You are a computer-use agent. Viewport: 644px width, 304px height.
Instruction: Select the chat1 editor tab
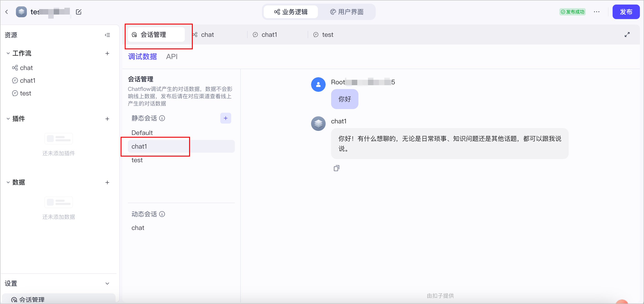tap(277, 35)
